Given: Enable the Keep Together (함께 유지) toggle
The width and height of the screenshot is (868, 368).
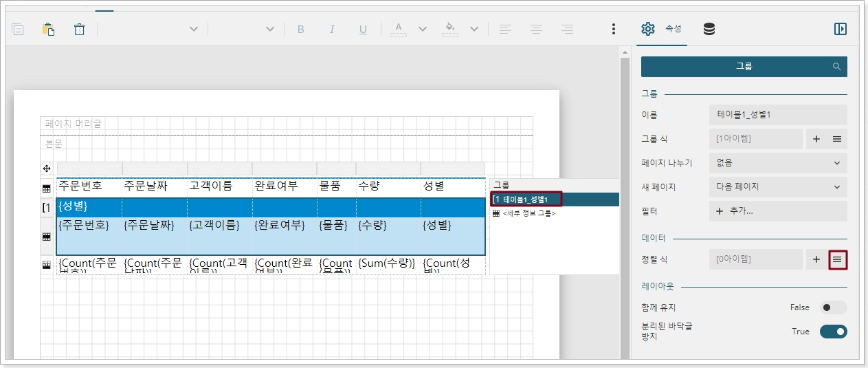Looking at the screenshot, I should 834,307.
